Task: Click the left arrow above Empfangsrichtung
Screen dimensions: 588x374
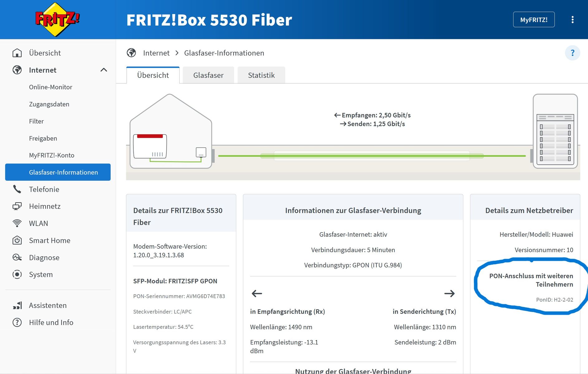Action: pos(257,293)
